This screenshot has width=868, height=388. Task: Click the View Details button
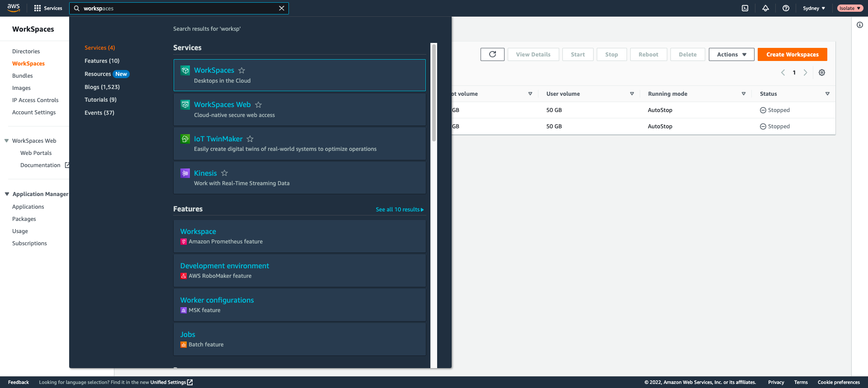click(x=533, y=55)
